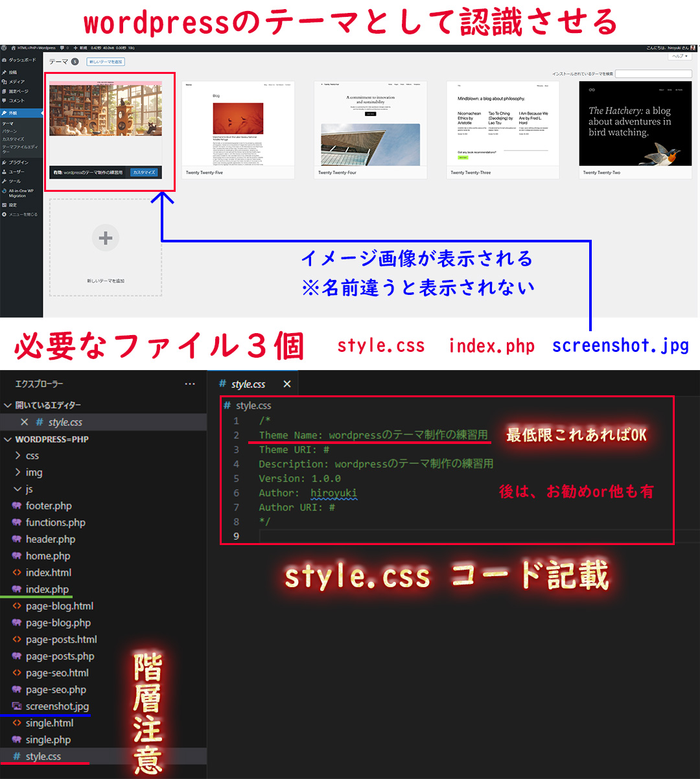This screenshot has height=779, width=700.
Task: Open the comments bubble in admin bar
Action: (x=64, y=48)
